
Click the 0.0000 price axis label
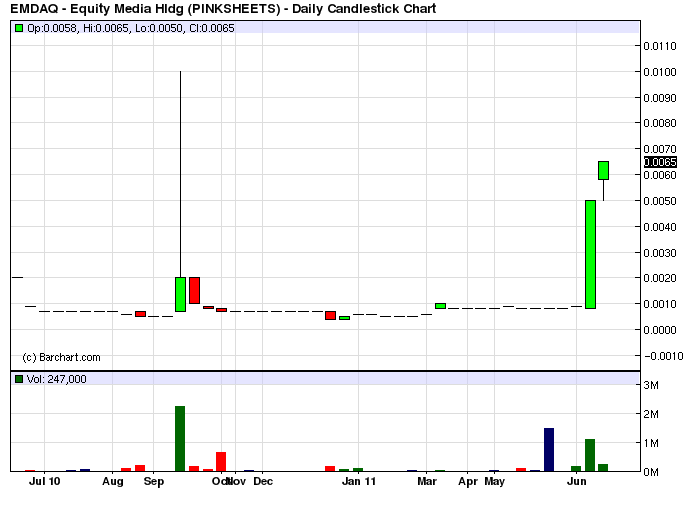(x=660, y=330)
